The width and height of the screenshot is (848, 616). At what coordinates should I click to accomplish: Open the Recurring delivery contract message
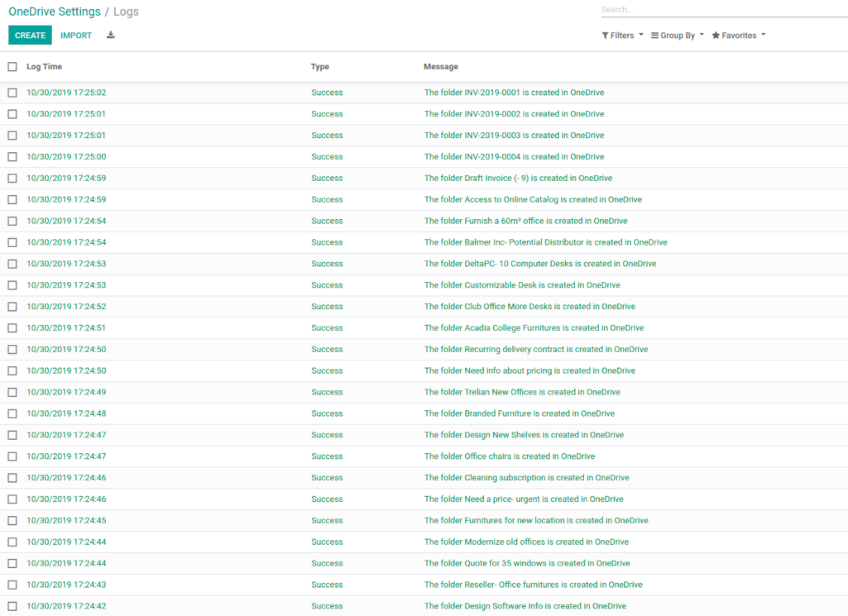[536, 350]
